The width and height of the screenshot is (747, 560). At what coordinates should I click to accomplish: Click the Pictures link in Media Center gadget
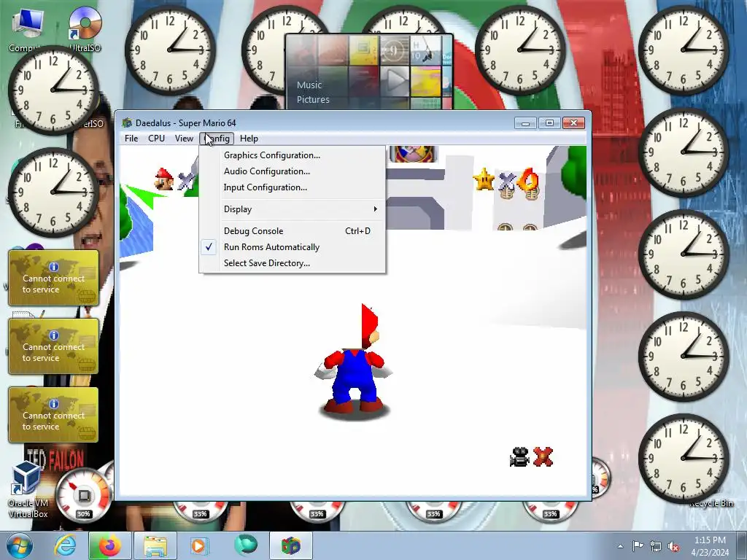pyautogui.click(x=313, y=99)
